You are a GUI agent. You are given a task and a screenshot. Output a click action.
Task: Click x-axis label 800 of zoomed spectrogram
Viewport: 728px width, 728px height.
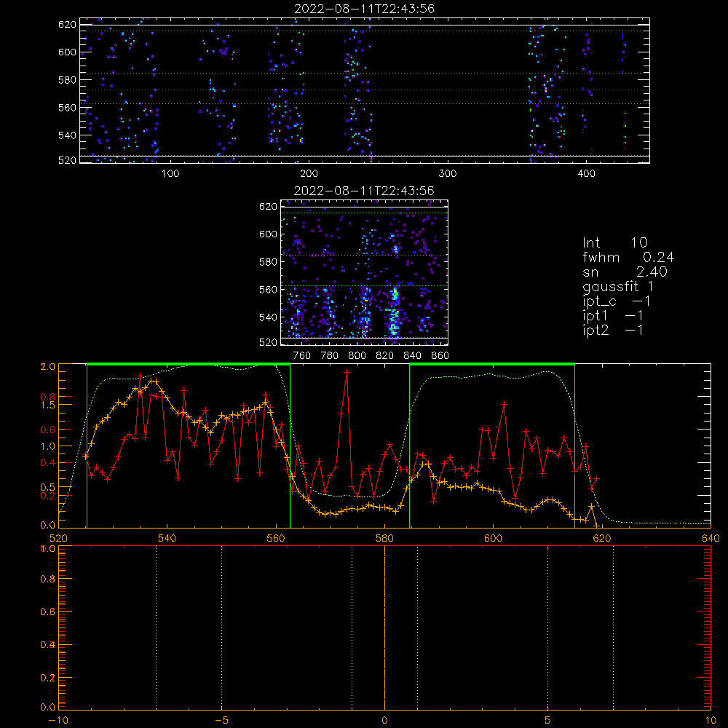(x=357, y=356)
